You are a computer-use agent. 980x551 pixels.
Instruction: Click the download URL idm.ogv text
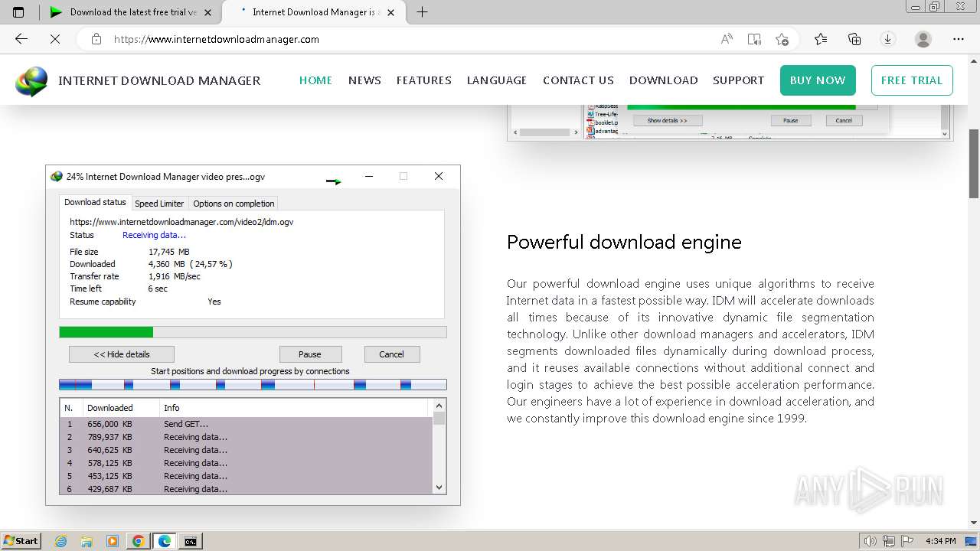click(181, 222)
